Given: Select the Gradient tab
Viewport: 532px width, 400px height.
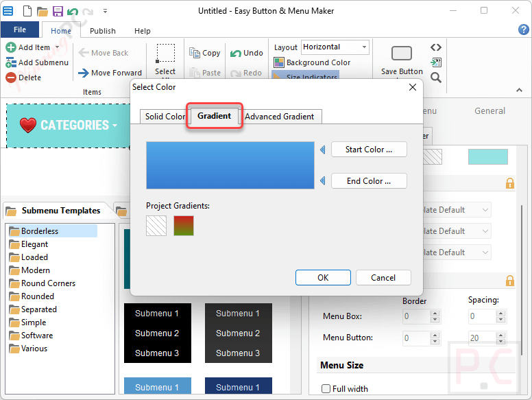Looking at the screenshot, I should pyautogui.click(x=215, y=116).
